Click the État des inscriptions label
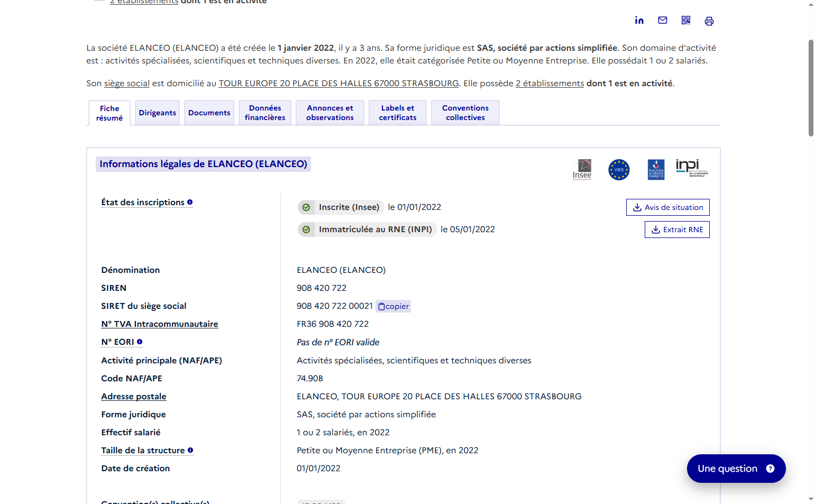 143,202
